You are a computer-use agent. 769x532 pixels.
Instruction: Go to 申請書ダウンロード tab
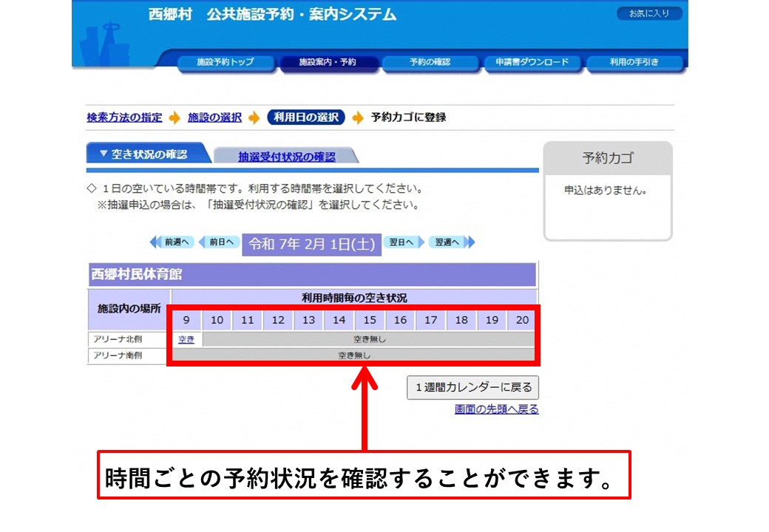[532, 62]
